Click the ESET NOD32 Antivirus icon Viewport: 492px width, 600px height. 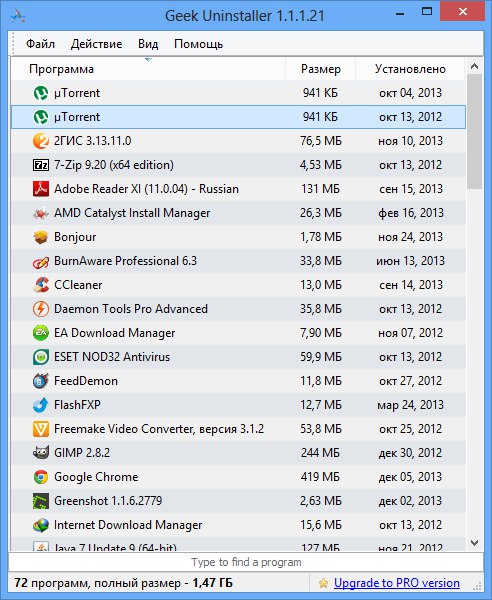click(41, 357)
